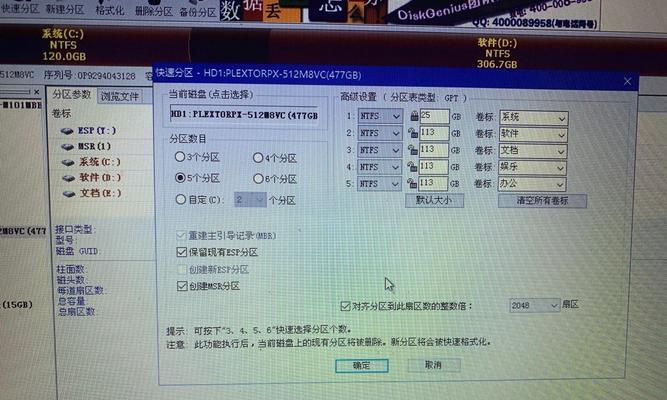The height and width of the screenshot is (400, 667).
Task: Click the 默认大小 button
Action: tap(434, 200)
